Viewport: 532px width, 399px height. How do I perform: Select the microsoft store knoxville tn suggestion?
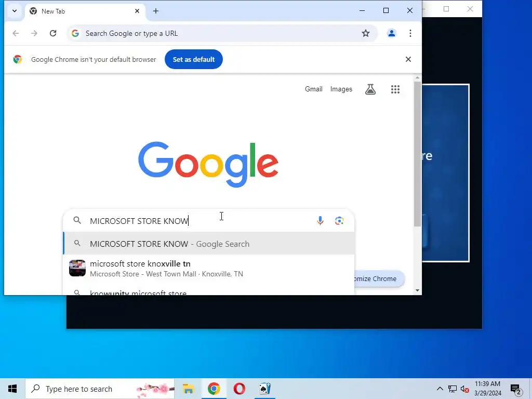pos(209,269)
